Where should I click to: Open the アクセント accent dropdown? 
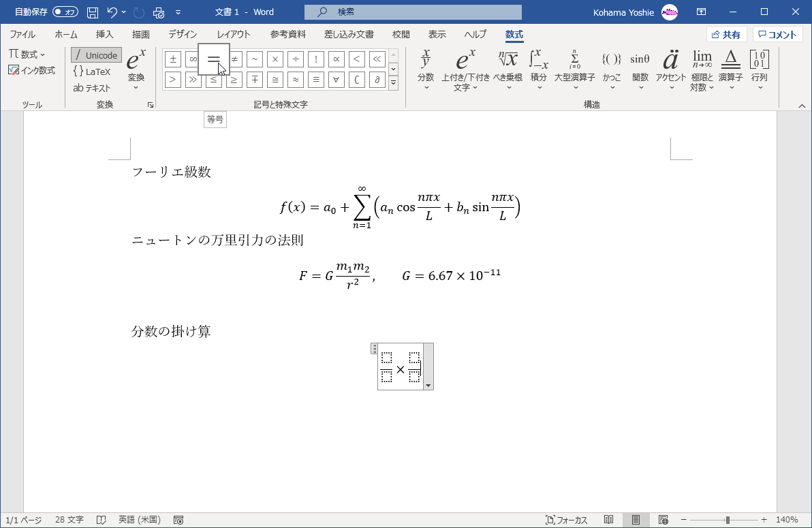pos(671,70)
